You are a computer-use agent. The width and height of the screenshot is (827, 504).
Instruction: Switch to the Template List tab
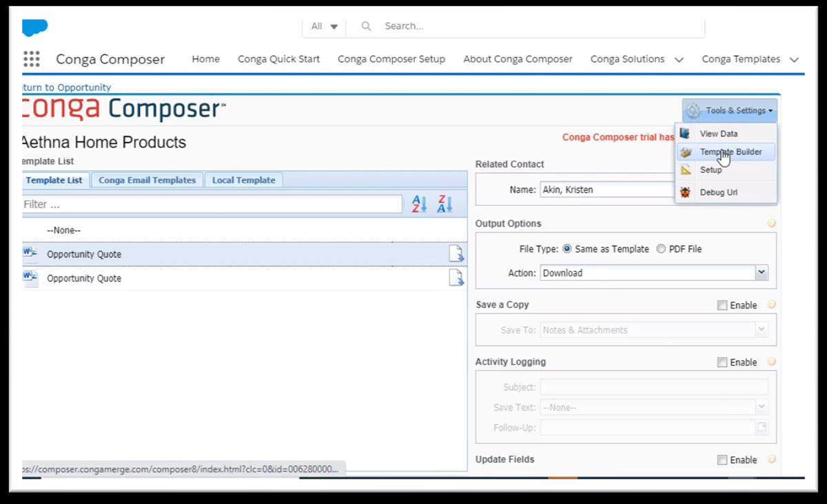coord(54,180)
